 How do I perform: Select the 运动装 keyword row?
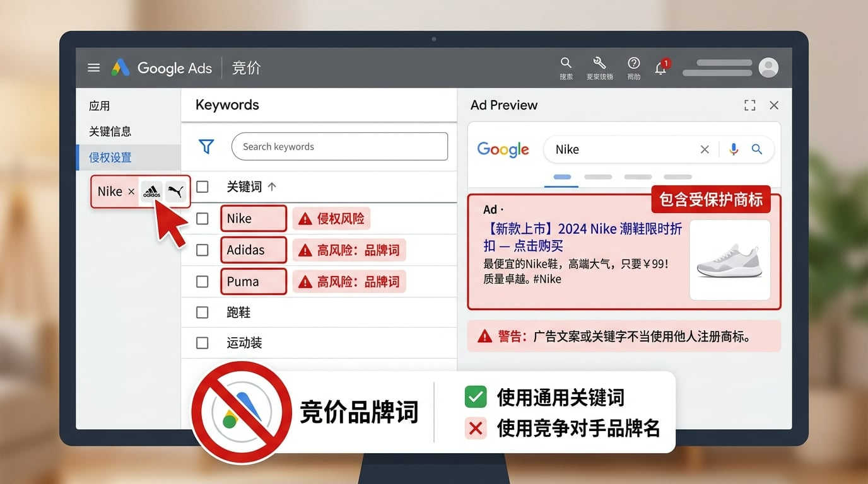pos(319,343)
